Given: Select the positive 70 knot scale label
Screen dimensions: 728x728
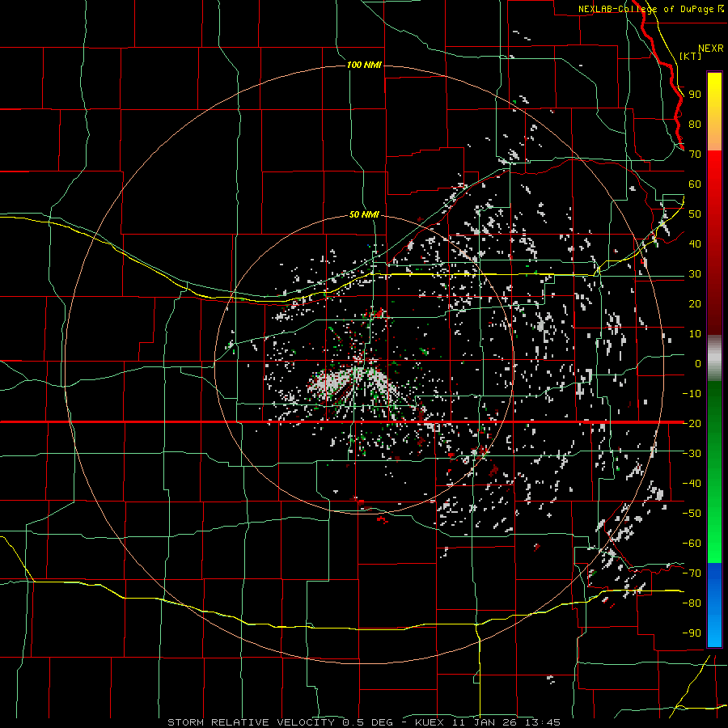Looking at the screenshot, I should coord(695,154).
